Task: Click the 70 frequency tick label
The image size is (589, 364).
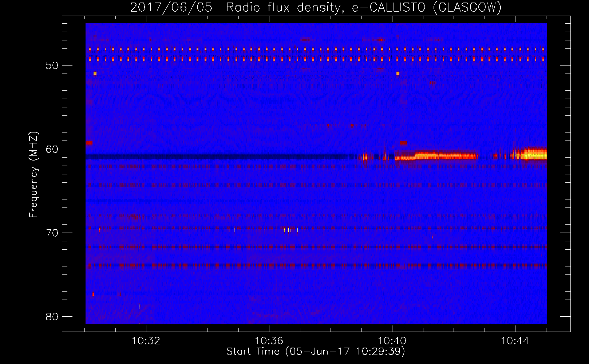Action: click(x=52, y=233)
